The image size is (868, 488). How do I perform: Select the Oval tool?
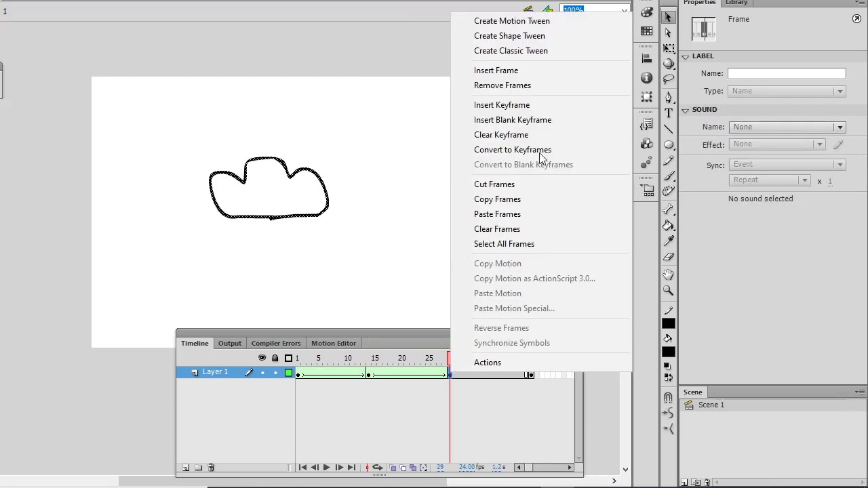pyautogui.click(x=669, y=144)
